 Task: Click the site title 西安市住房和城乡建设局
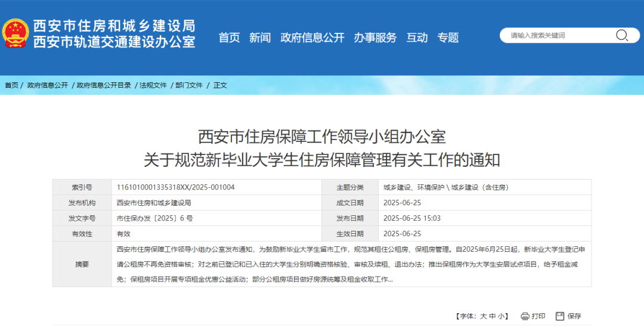point(114,26)
